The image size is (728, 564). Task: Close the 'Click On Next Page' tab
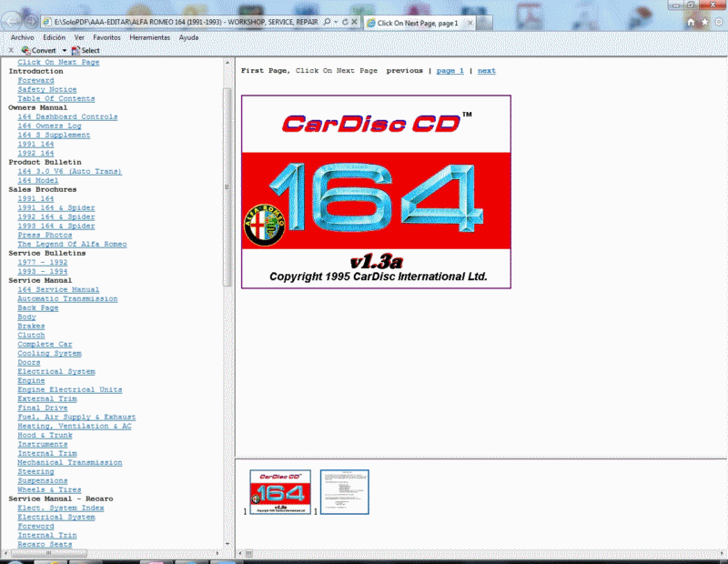(x=470, y=22)
